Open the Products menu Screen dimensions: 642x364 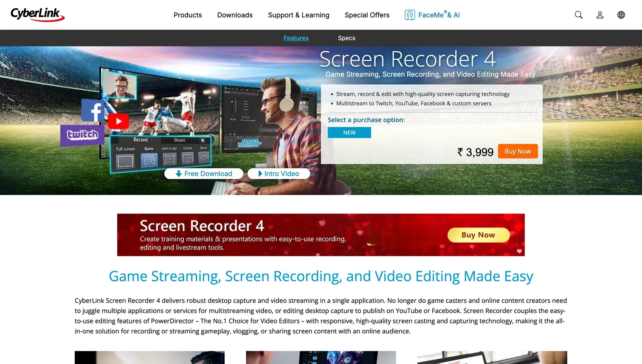click(188, 15)
